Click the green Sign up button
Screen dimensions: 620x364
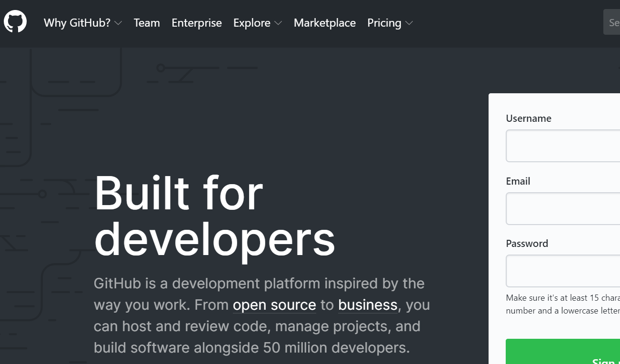pos(563,352)
